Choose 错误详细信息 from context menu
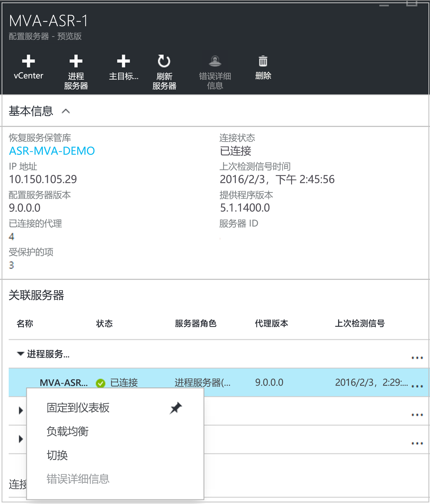Image resolution: width=430 pixels, height=504 pixels. [x=115, y=479]
